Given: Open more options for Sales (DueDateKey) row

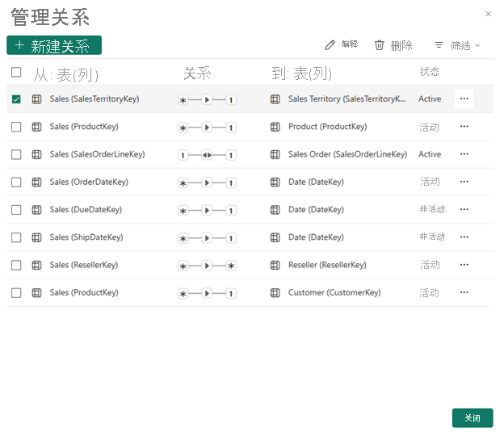Looking at the screenshot, I should pyautogui.click(x=464, y=209).
